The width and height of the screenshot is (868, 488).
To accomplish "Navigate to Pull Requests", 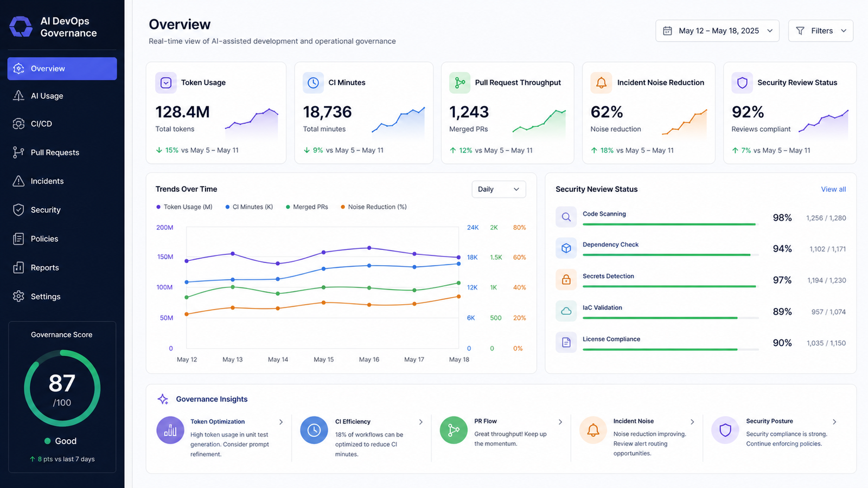I will pyautogui.click(x=62, y=152).
